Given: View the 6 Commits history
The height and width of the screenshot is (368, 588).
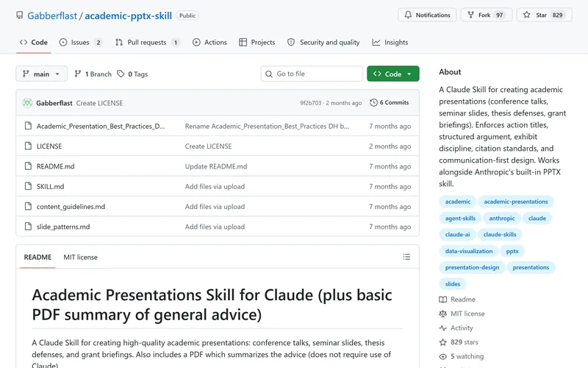Looking at the screenshot, I should click(x=390, y=102).
